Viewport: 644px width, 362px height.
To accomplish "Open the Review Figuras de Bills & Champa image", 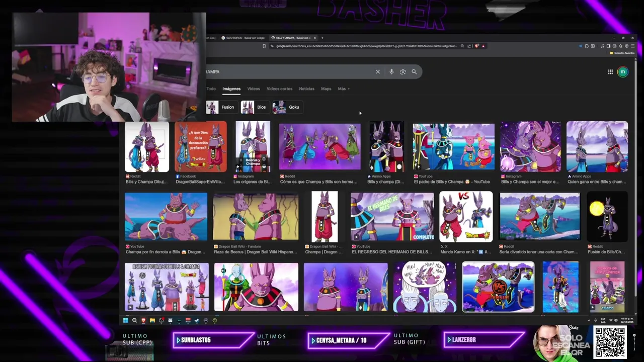I will pos(167,287).
